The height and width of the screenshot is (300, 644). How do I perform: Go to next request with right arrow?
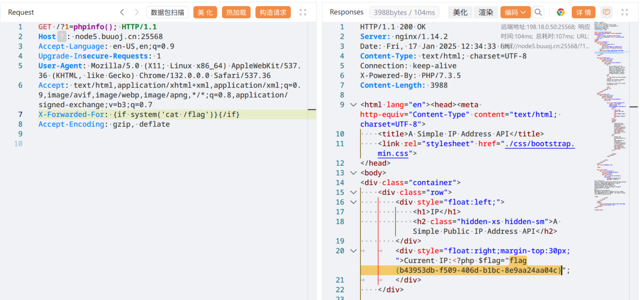tap(137, 12)
